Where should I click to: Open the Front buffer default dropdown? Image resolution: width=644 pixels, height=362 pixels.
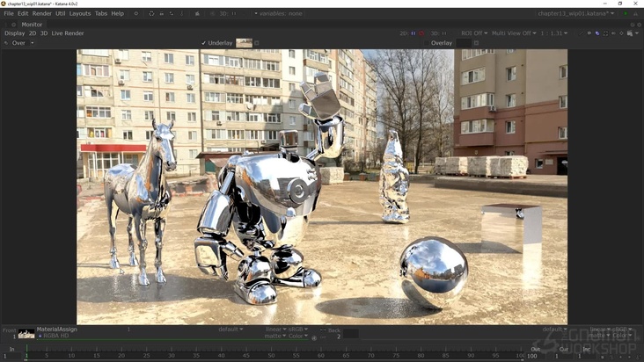(231, 329)
